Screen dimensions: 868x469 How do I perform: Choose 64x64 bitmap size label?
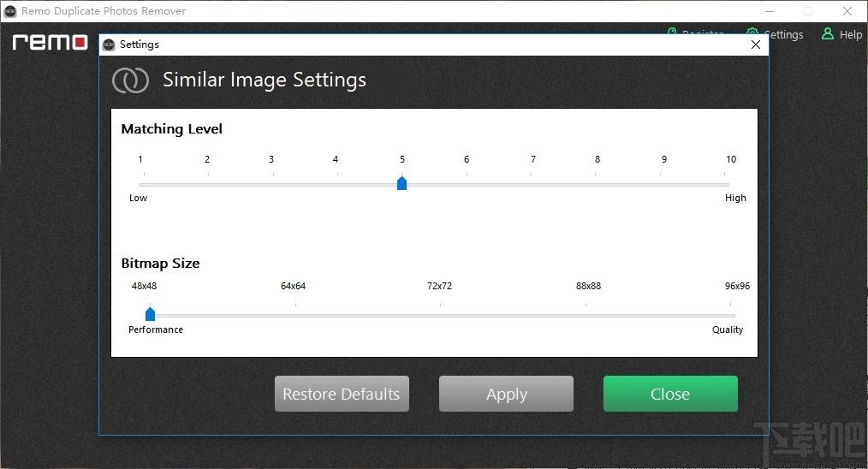click(294, 286)
